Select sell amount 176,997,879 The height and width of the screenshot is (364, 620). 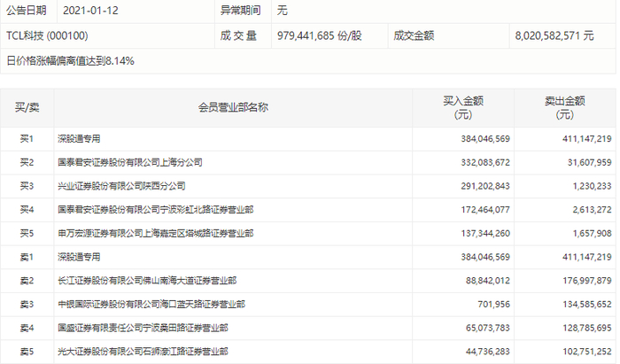pyautogui.click(x=586, y=281)
